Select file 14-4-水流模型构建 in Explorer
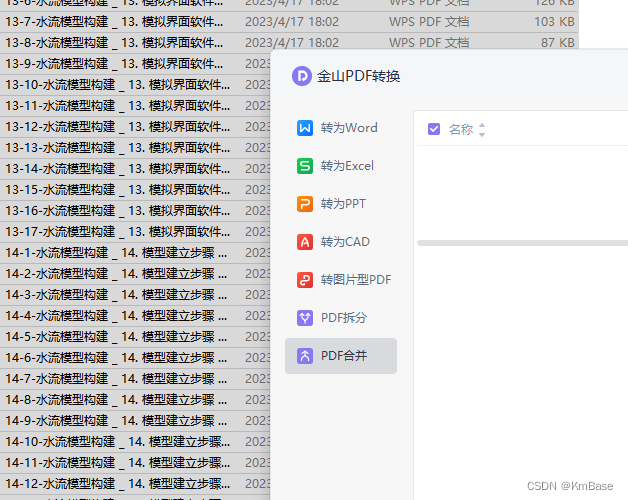 point(116,316)
